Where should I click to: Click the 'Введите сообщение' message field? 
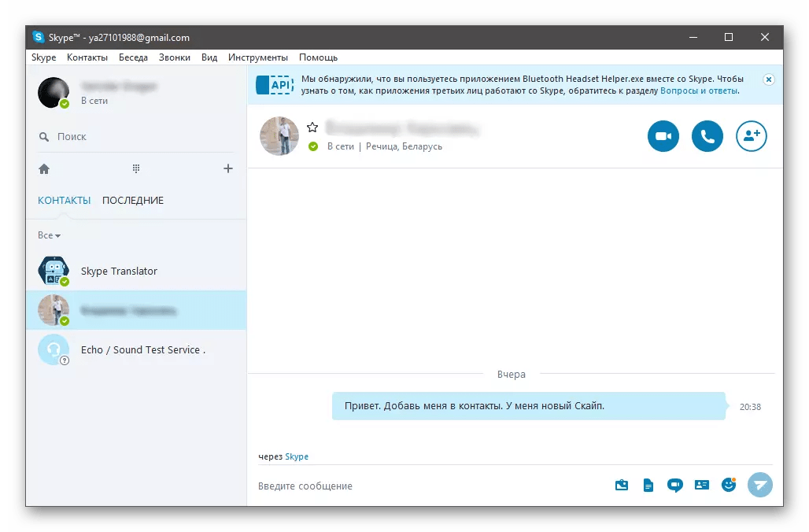click(x=430, y=486)
